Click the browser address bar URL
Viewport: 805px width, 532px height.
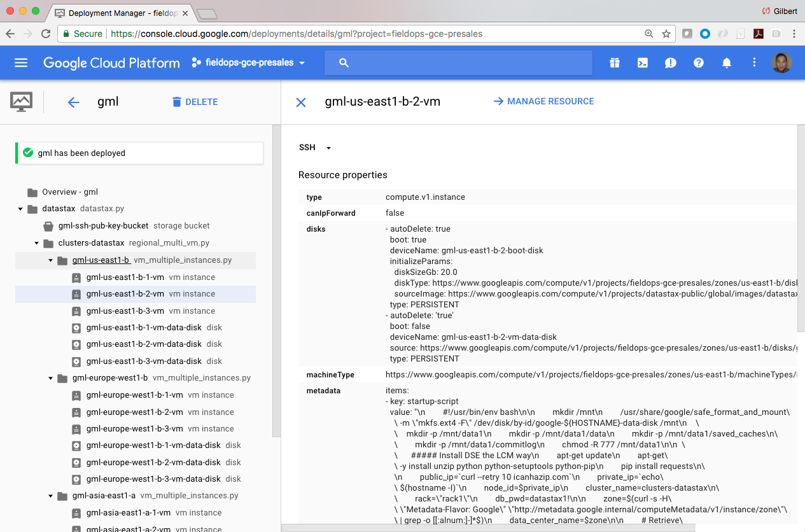(296, 34)
